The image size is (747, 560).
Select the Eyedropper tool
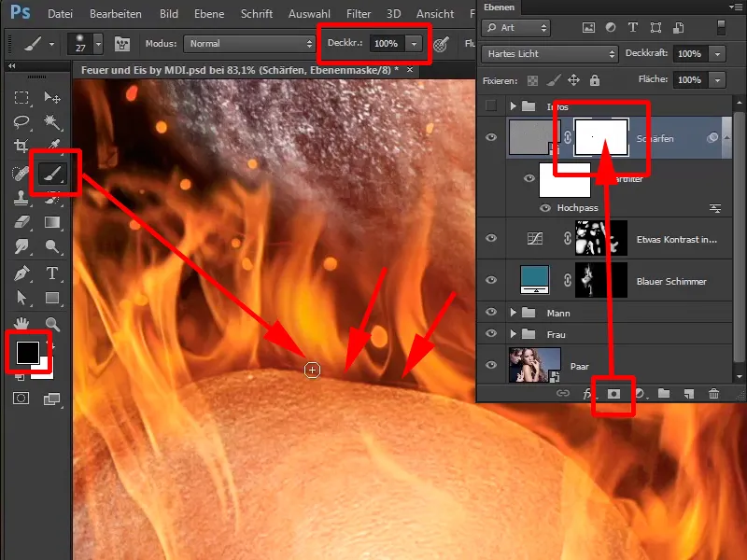tap(53, 146)
